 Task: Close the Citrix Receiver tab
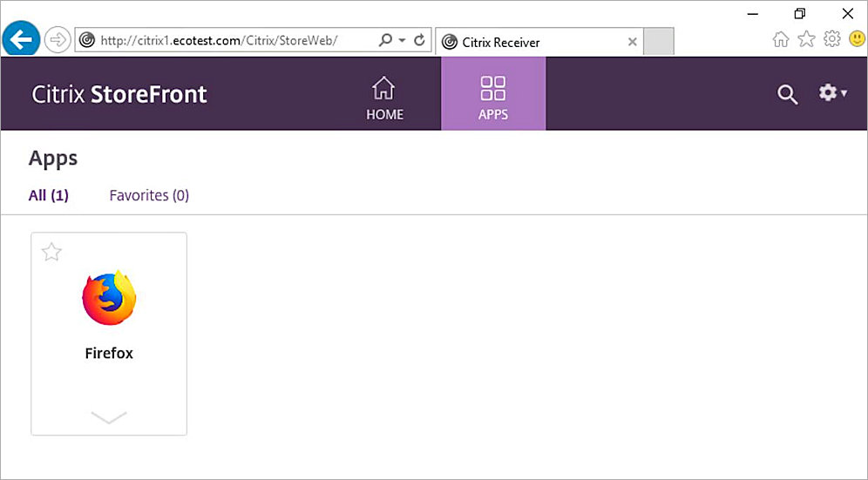point(632,42)
